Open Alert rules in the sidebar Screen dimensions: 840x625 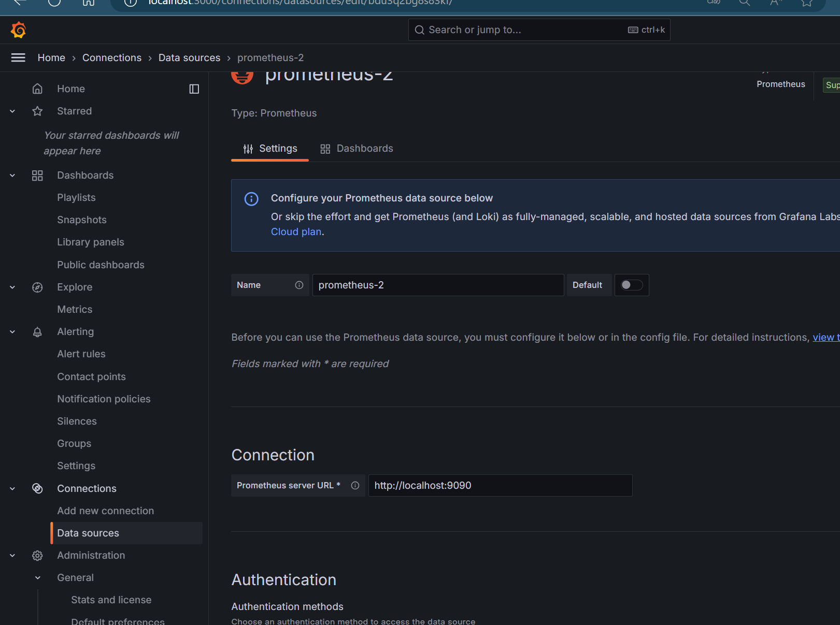81,354
